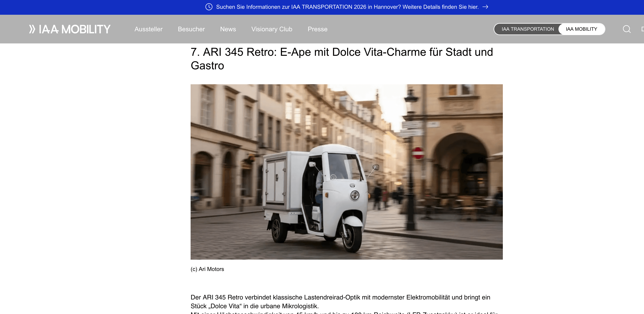
Task: Open the Besucher menu
Action: point(191,29)
